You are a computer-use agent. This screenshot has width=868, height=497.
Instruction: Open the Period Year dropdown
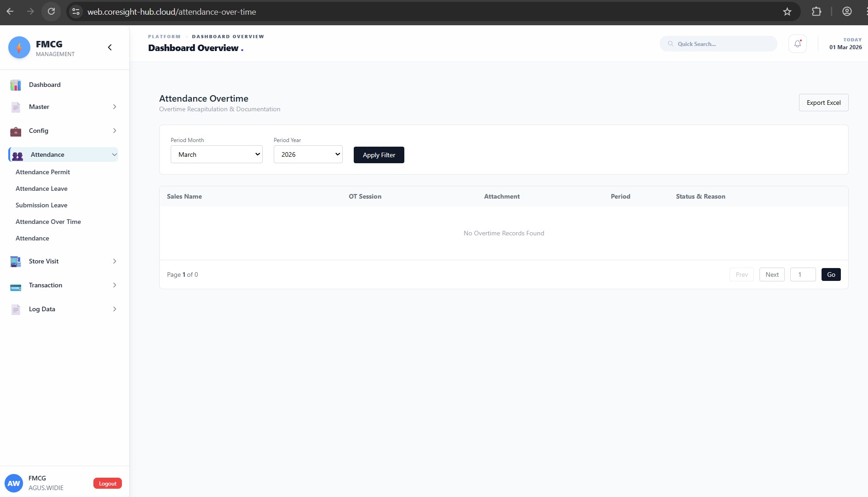[x=308, y=154]
